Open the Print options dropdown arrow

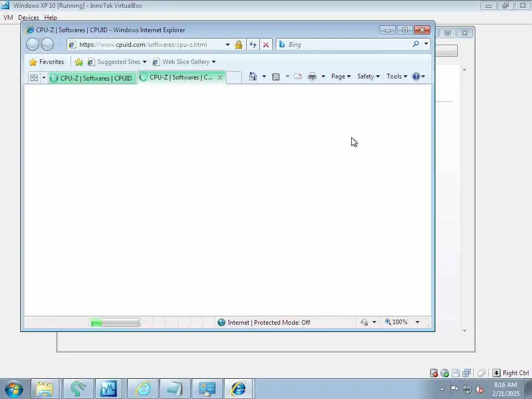323,76
